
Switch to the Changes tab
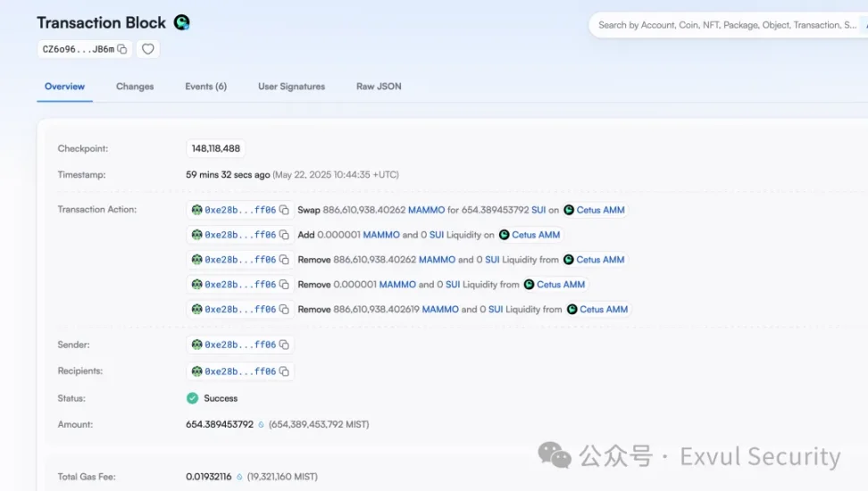[135, 87]
